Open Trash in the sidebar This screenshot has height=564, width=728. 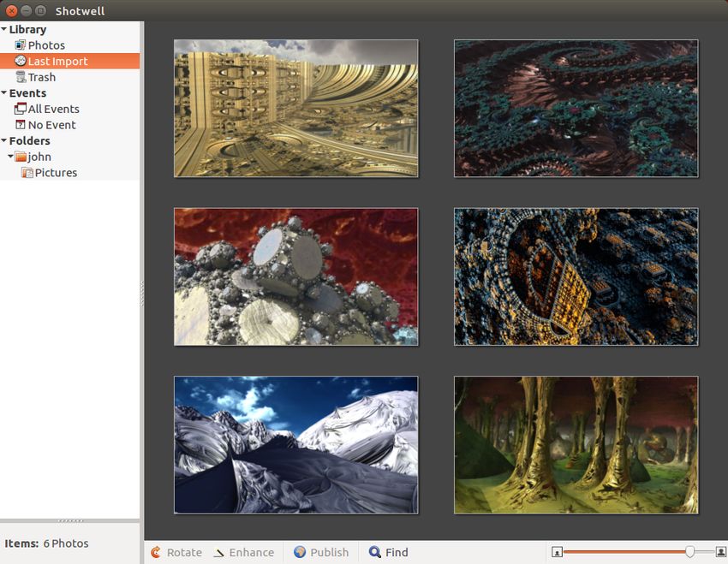pyautogui.click(x=69, y=77)
